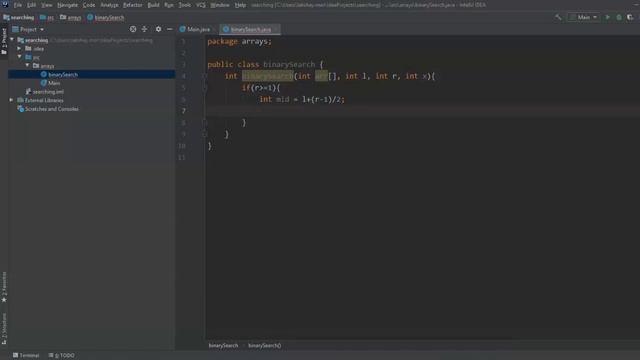Click the IntelliJ IDEA app icon in title bar

(5, 4)
